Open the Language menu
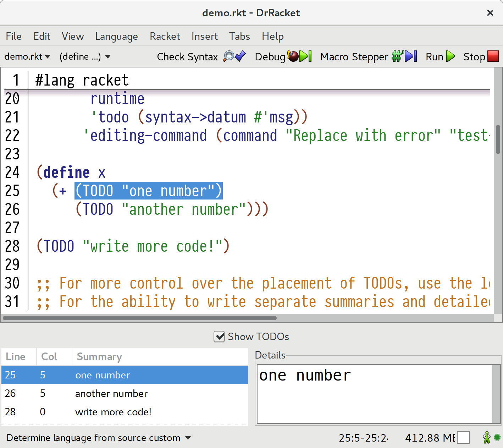The image size is (503, 448). coord(116,36)
